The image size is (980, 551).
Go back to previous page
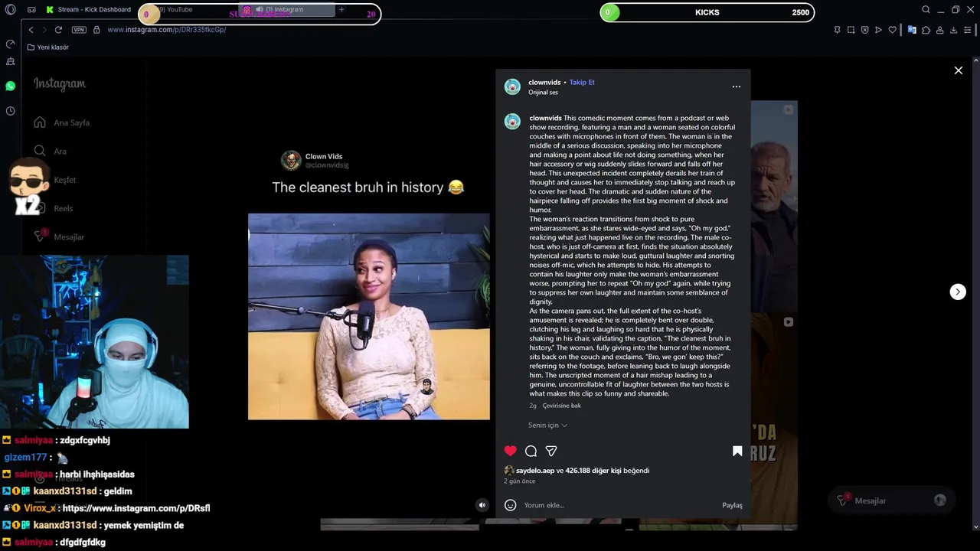click(31, 30)
